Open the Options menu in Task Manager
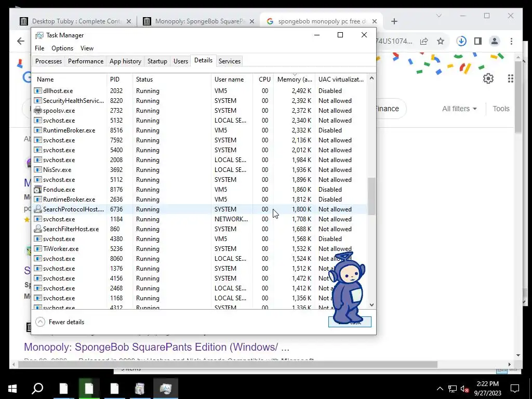The image size is (532, 399). [x=62, y=48]
